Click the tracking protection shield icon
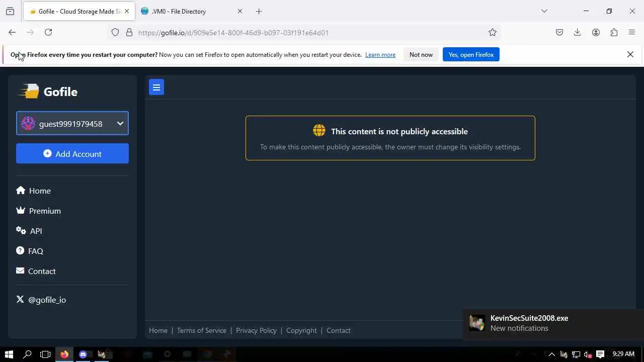Screen dimensions: 644x362 coord(115,32)
